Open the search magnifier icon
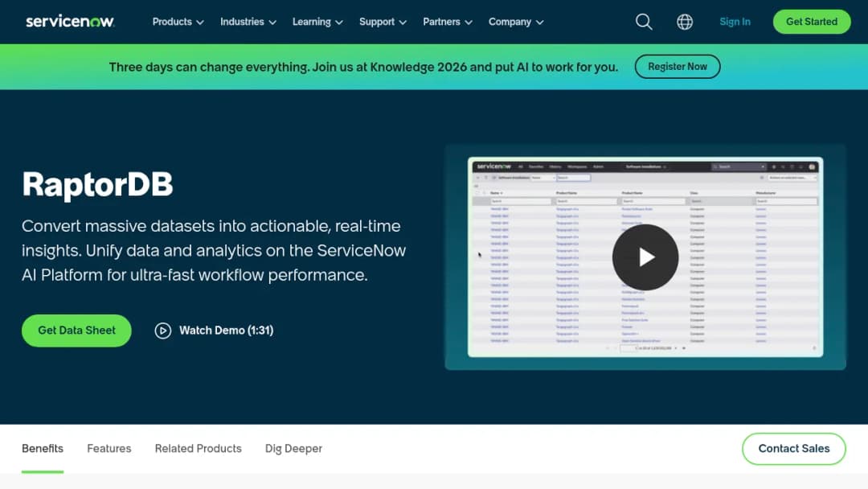868x489 pixels. tap(644, 22)
